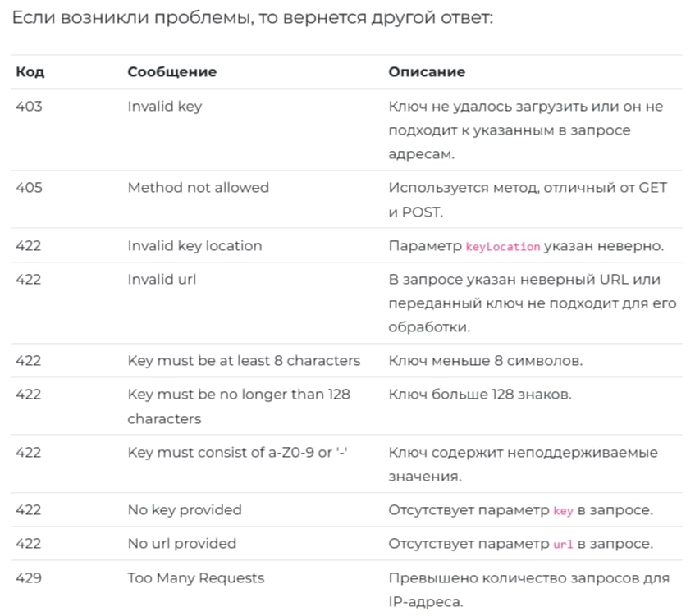Image resolution: width=695 pixels, height=616 pixels.
Task: Click the Invalid key message
Action: [x=165, y=107]
